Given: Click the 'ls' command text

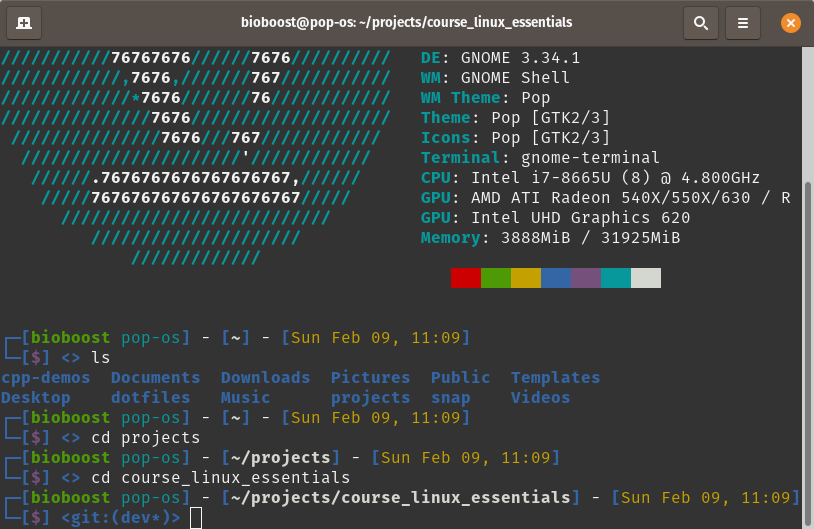Looking at the screenshot, I should 101,358.
